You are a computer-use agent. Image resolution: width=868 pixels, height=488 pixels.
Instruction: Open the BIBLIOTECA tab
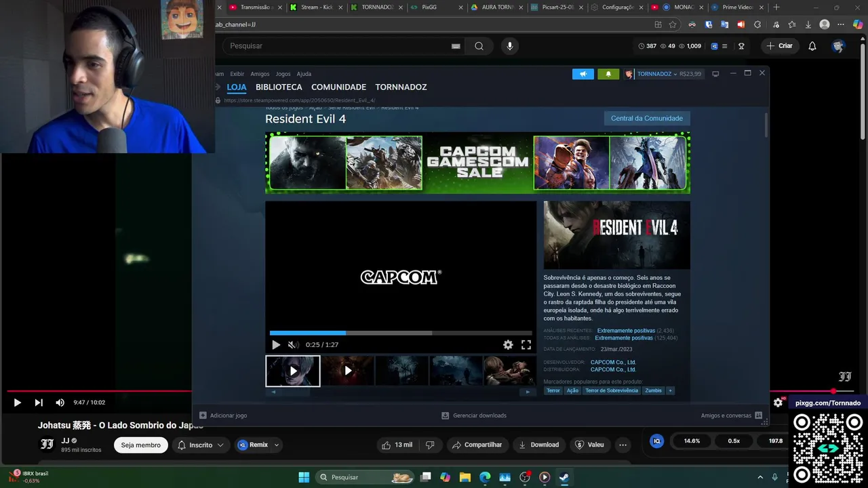point(279,87)
